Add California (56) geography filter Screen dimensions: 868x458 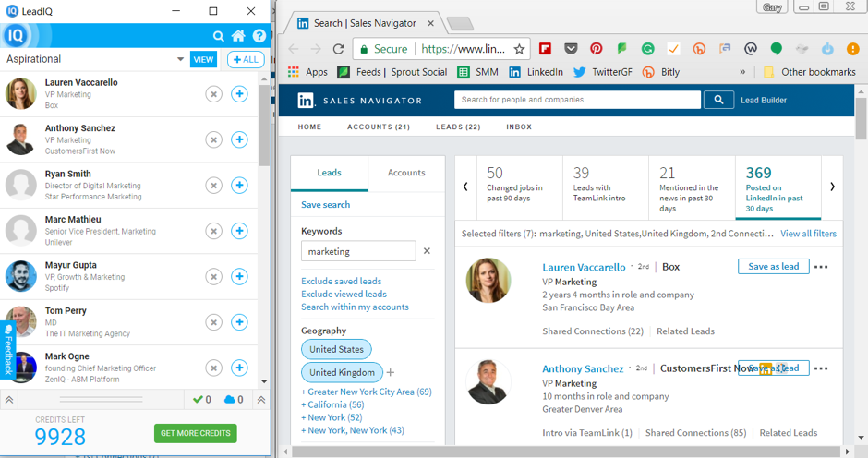[x=332, y=404]
